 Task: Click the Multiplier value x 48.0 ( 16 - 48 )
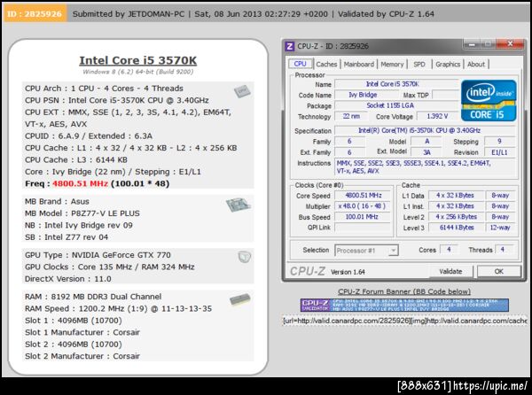pyautogui.click(x=363, y=206)
